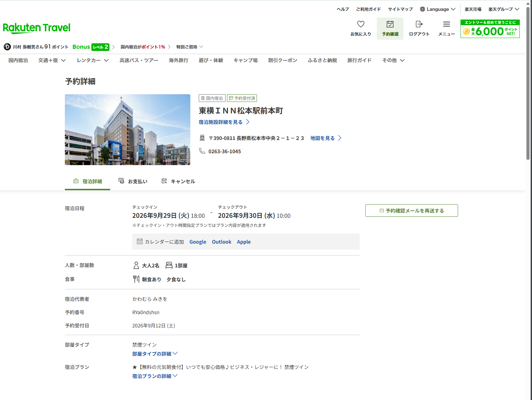Open 宿泊施設詳細を見る link
This screenshot has width=532, height=400.
224,122
